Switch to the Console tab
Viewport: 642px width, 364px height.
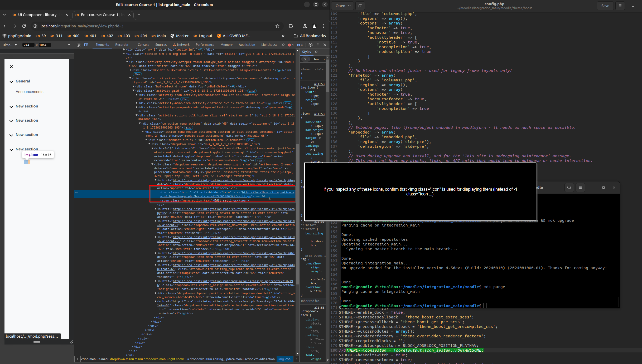pyautogui.click(x=143, y=45)
